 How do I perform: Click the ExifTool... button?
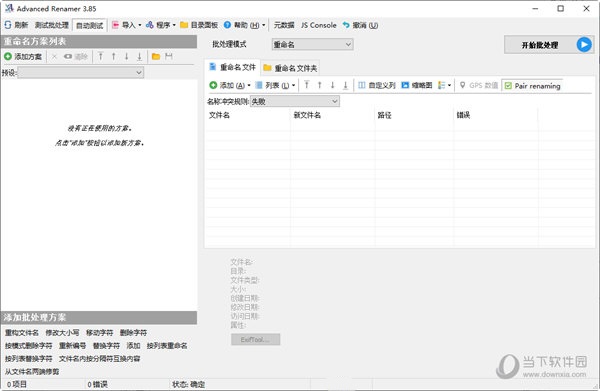[255, 339]
